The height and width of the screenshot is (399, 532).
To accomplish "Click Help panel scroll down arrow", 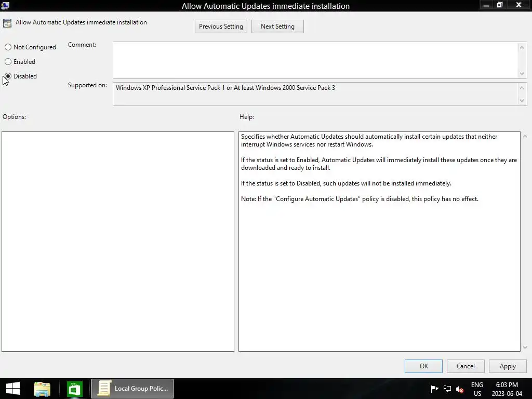I will [x=525, y=347].
